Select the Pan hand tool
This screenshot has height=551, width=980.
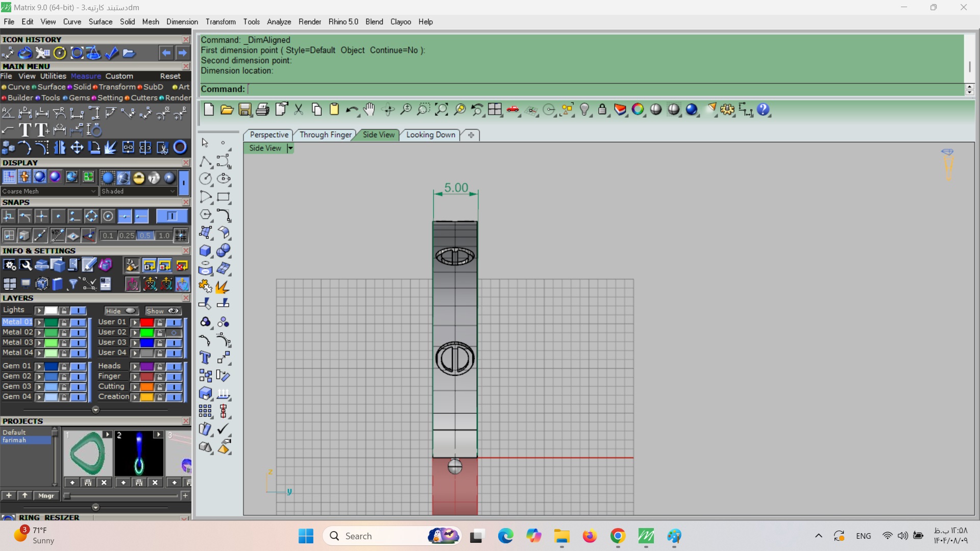coord(369,109)
